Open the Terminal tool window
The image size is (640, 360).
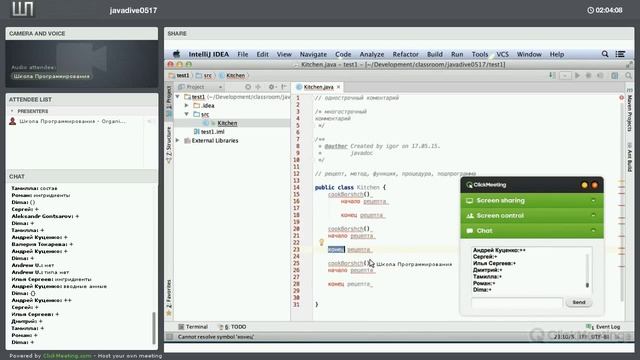193,327
